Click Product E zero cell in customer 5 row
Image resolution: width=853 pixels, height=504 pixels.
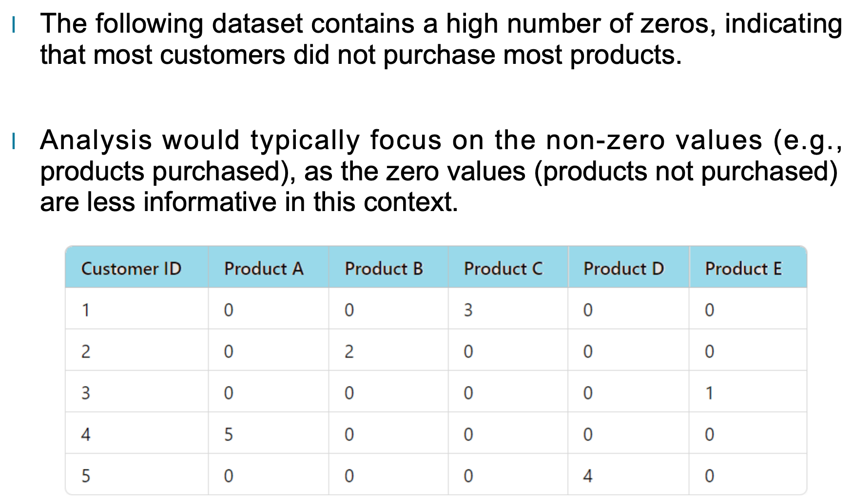(x=710, y=476)
